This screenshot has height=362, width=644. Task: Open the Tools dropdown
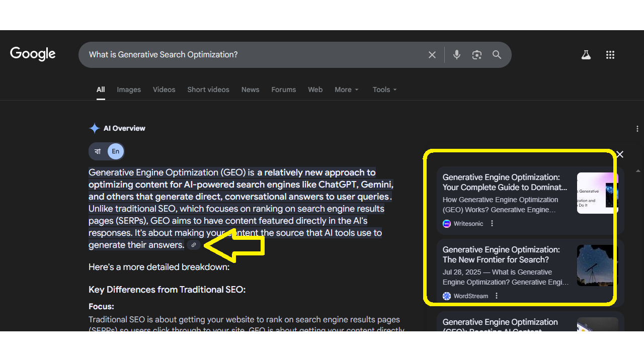(384, 89)
